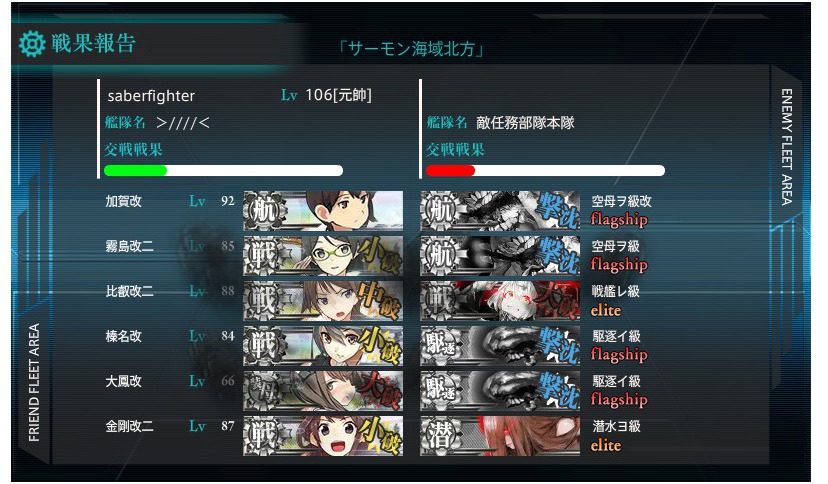Click the gear icon beside 戦果報告
The width and height of the screenshot is (828, 484).
(32, 43)
